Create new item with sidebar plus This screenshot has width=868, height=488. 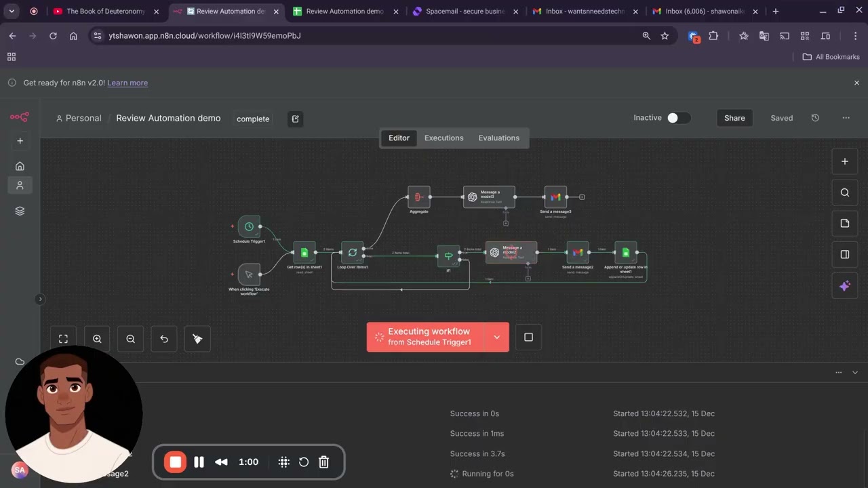click(x=20, y=141)
